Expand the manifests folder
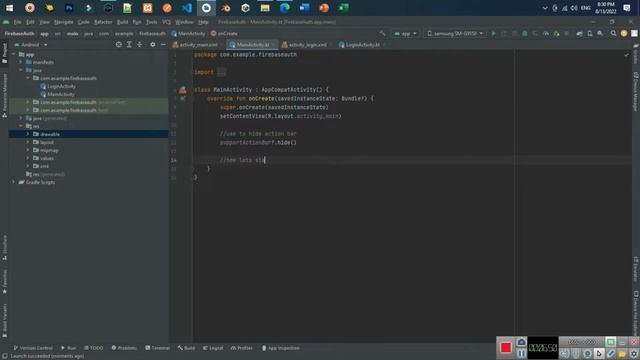This screenshot has height=360, width=640. [21, 62]
